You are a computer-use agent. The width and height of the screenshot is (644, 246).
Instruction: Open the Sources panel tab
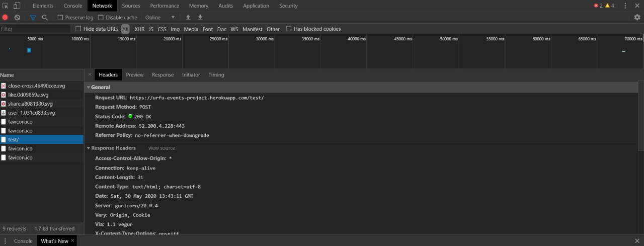click(x=131, y=6)
